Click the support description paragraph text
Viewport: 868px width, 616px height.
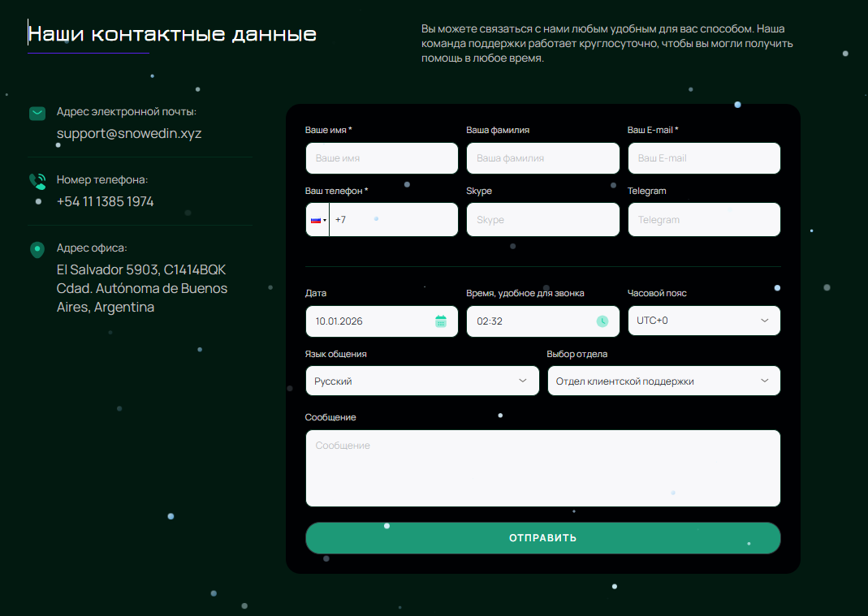pyautogui.click(x=607, y=43)
